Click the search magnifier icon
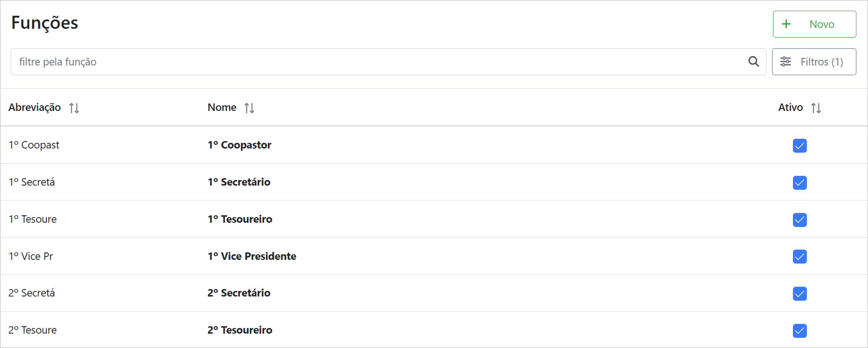Viewport: 868px width, 348px height. tap(754, 62)
